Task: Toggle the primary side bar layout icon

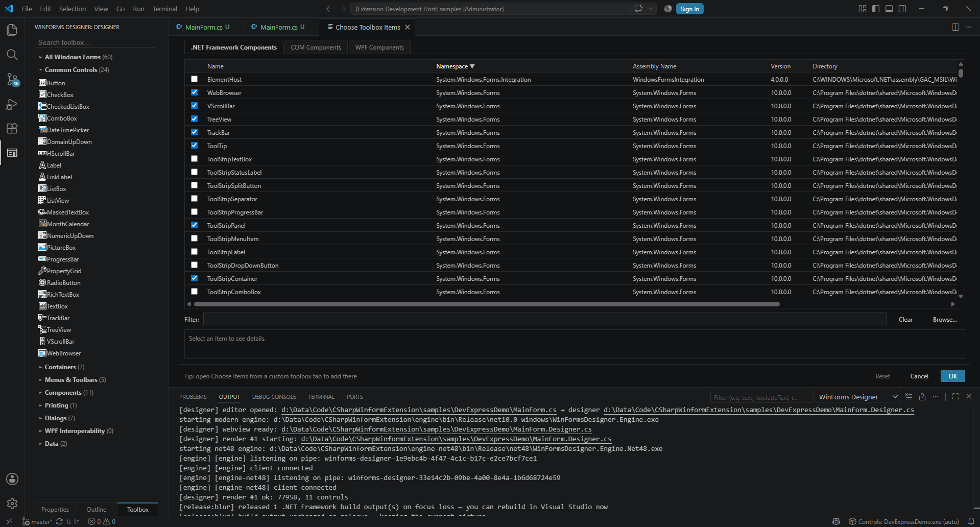Action: pyautogui.click(x=876, y=9)
